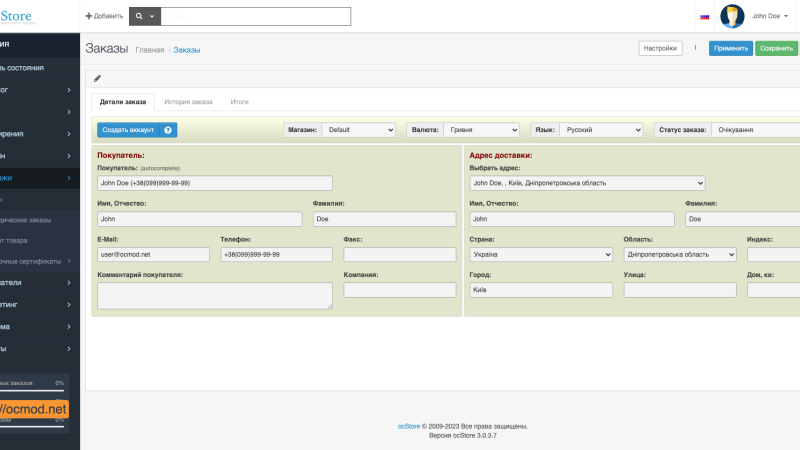Click the red Покупатель: section heading

pyautogui.click(x=121, y=156)
